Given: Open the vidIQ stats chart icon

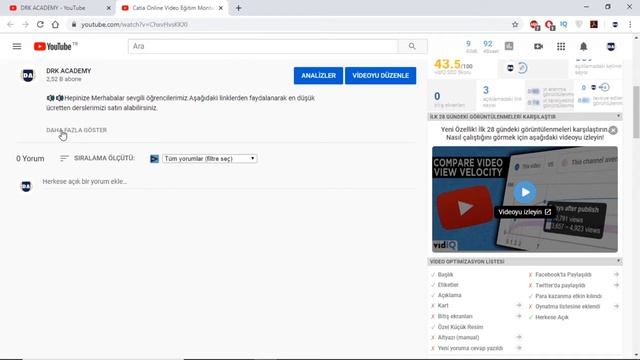Looking at the screenshot, I should click(509, 46).
